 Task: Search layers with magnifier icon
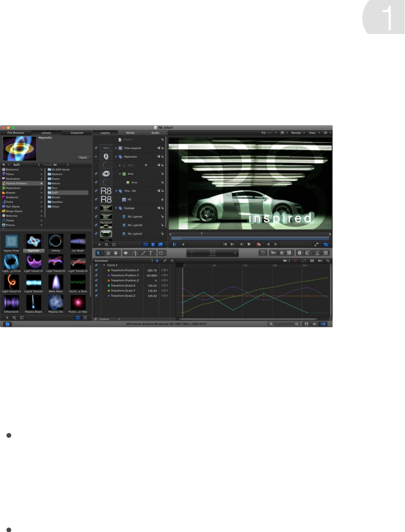106,245
